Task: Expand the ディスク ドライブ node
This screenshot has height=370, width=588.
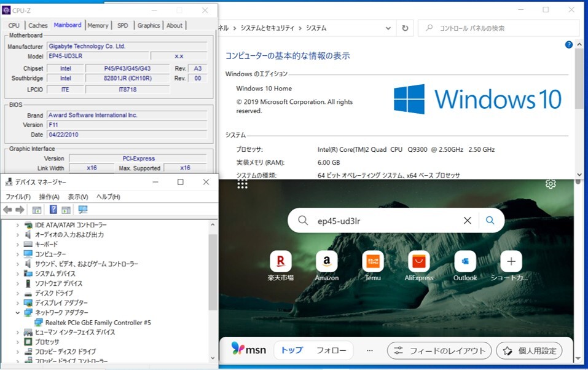Action: (18, 293)
